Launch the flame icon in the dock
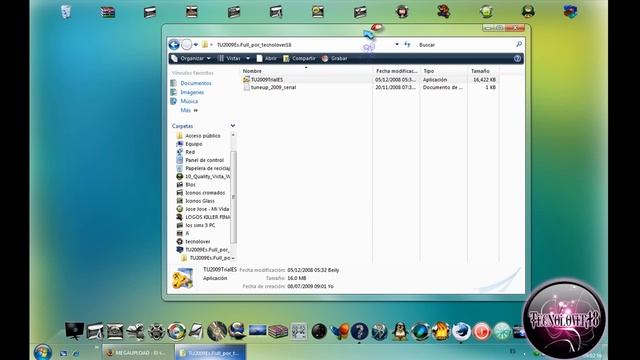Viewport: 640px width, 360px height. tap(441, 331)
